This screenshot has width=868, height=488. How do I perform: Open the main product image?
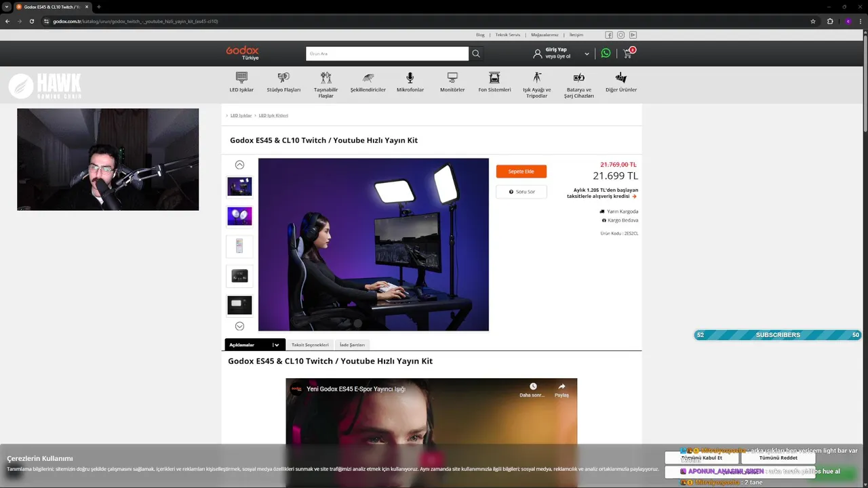pyautogui.click(x=374, y=245)
